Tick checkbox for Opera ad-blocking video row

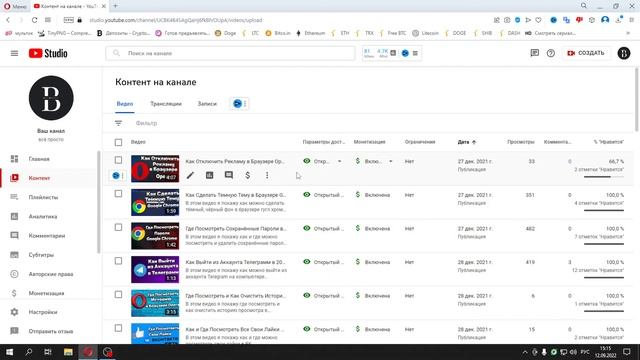(x=118, y=160)
